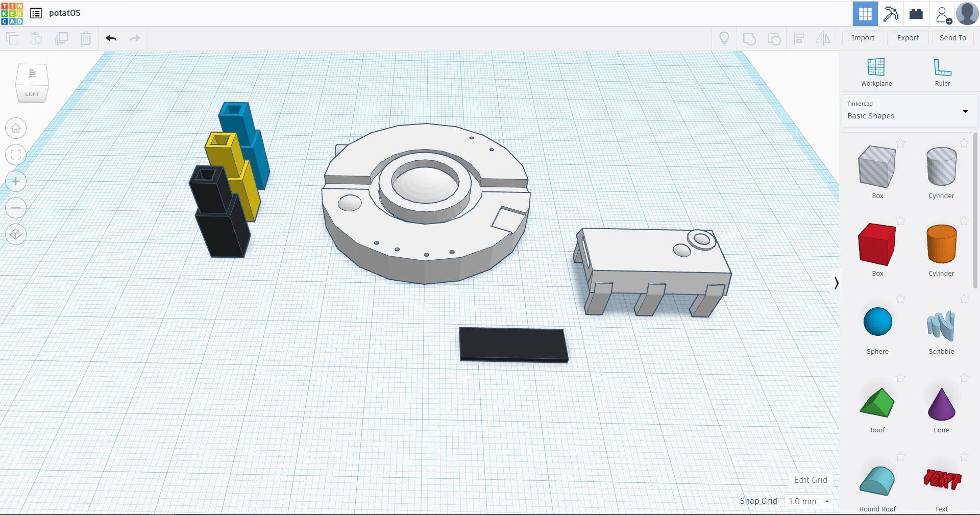Invite collaborators with add-person icon
This screenshot has width=980, height=515.
pos(943,14)
